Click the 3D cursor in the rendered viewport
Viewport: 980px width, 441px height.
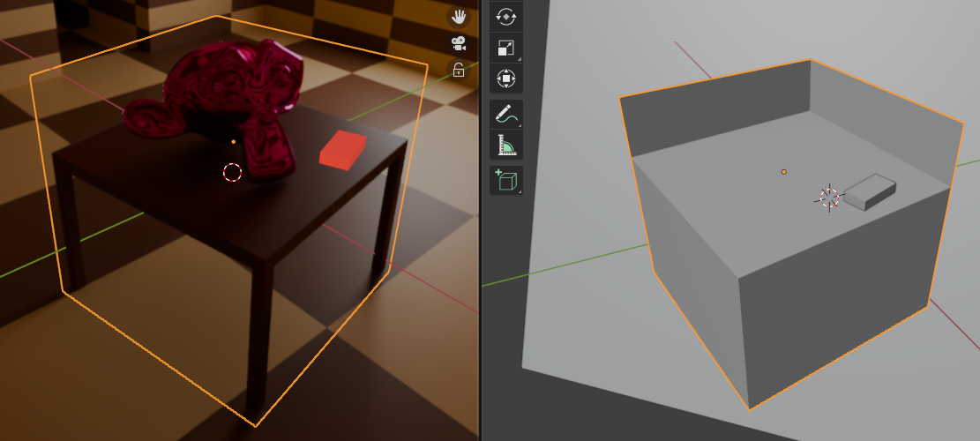tap(233, 172)
